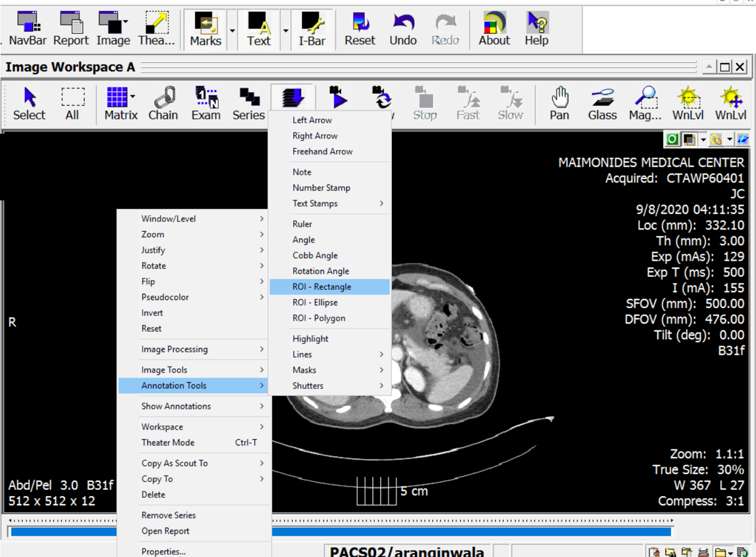This screenshot has height=557, width=756.
Task: Switch to Exam view mode
Action: [206, 104]
